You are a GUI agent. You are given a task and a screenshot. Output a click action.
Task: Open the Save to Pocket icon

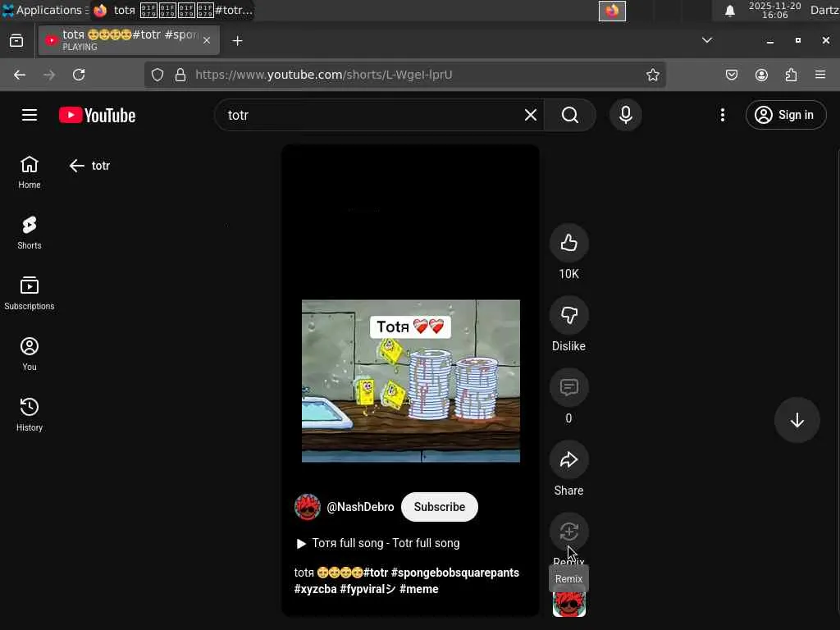pos(731,75)
